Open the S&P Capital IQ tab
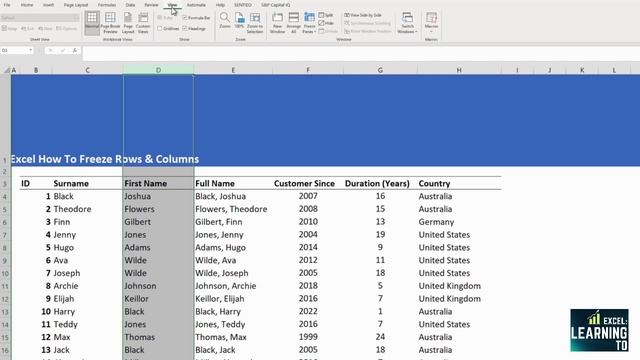 [276, 5]
